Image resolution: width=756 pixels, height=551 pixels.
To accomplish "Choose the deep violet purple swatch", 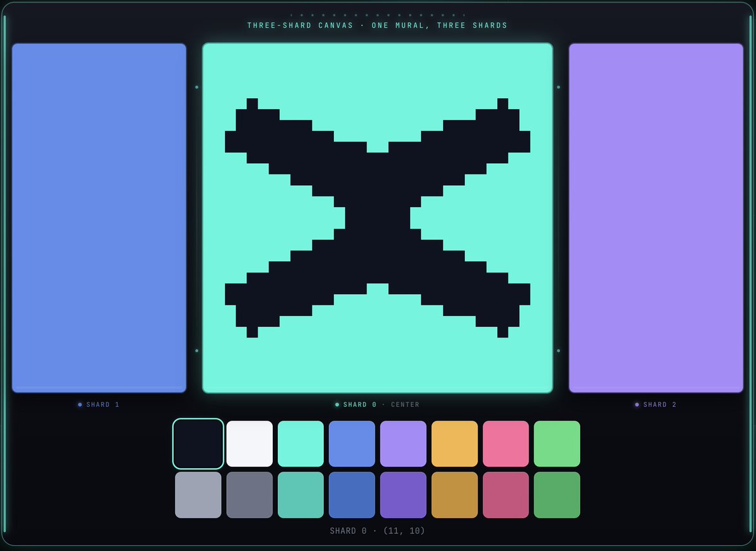I will tap(403, 495).
